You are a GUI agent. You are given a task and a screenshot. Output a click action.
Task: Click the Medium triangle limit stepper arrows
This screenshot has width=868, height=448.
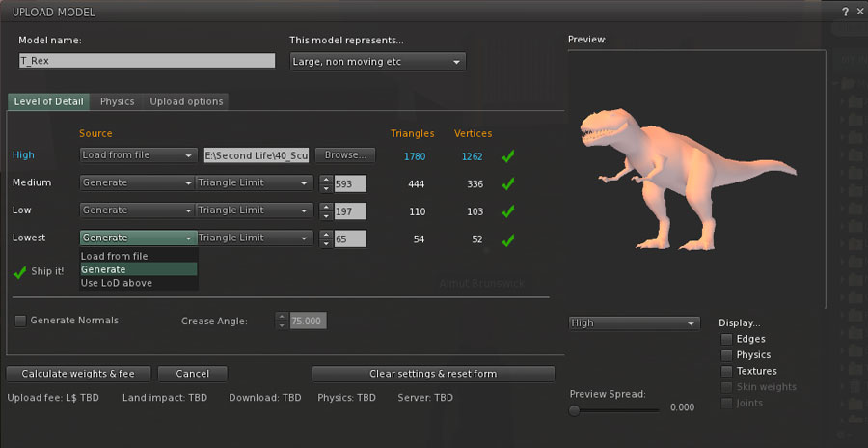(x=326, y=182)
